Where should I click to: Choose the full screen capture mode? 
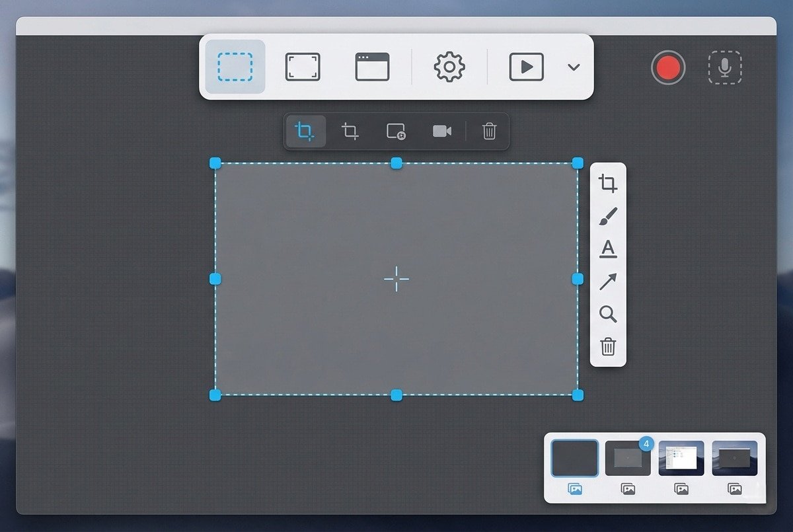[x=303, y=67]
